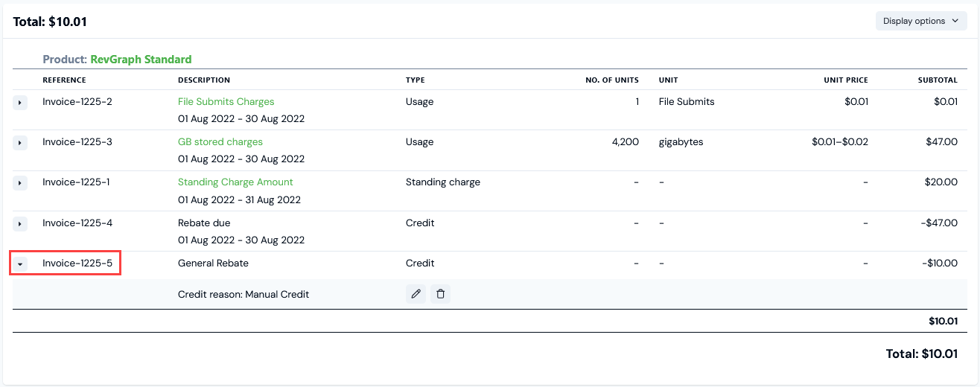Click the Reference column header
Viewport: 980px width, 387px height.
64,80
